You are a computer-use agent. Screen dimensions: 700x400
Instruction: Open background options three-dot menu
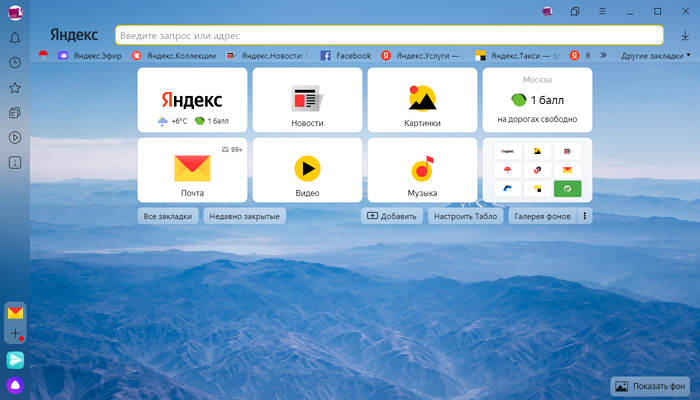[x=585, y=216]
